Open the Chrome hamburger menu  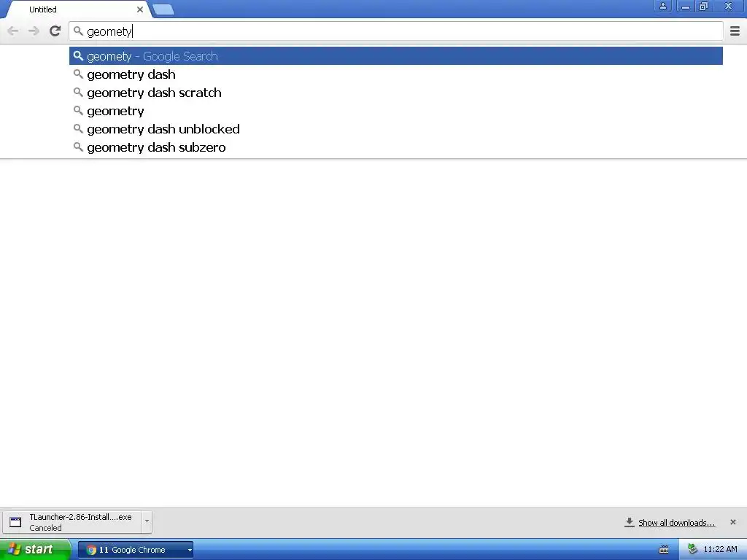point(735,31)
